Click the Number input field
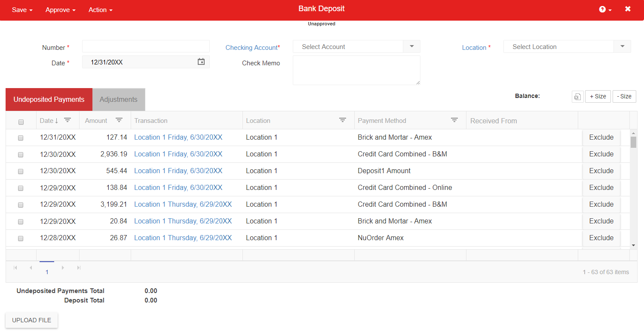This screenshot has width=644, height=333. (146, 46)
